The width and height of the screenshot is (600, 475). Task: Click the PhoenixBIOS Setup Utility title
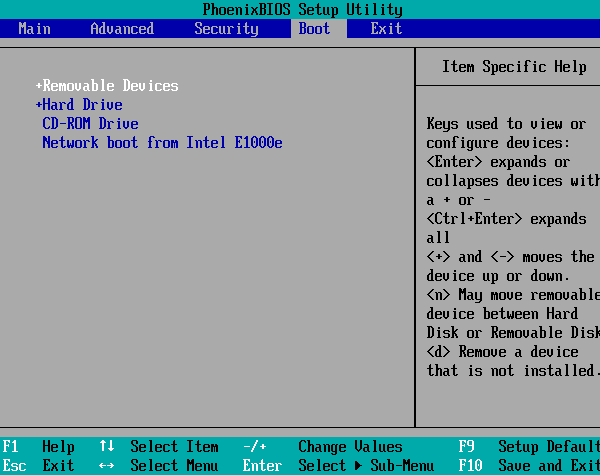[302, 10]
